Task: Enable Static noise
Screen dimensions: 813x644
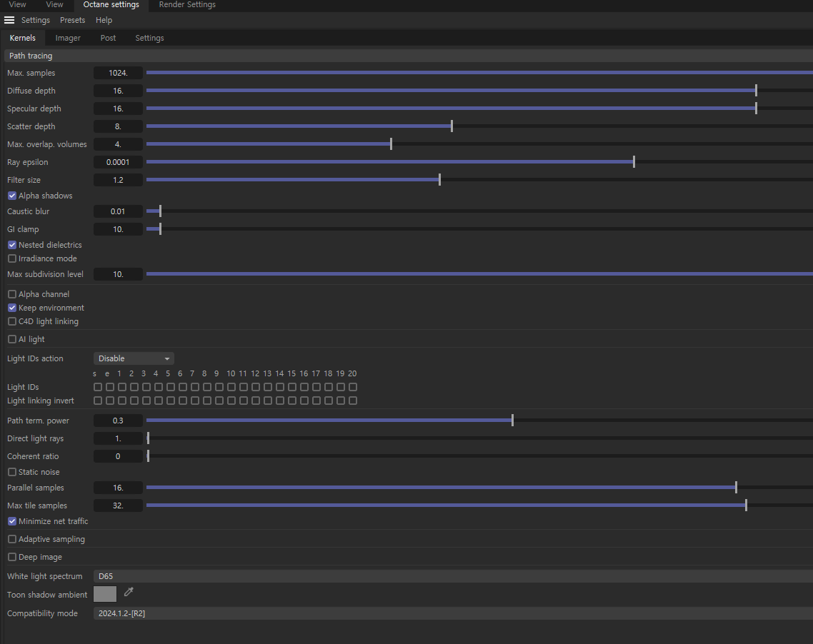Action: click(12, 472)
